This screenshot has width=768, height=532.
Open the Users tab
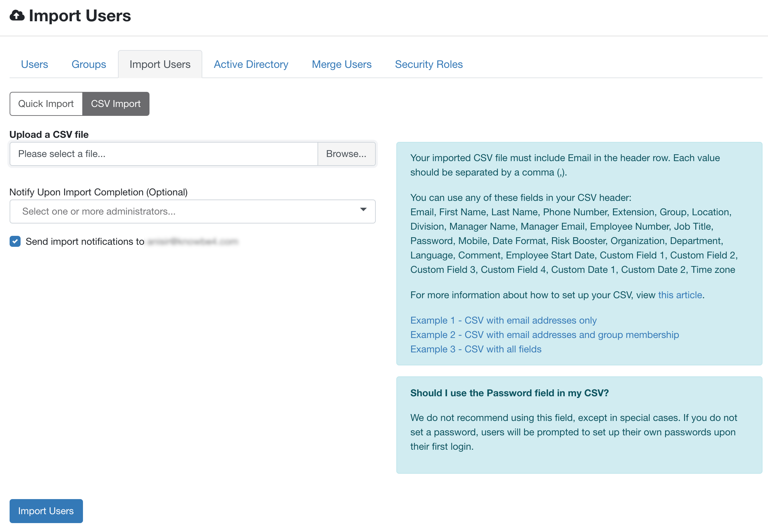34,64
